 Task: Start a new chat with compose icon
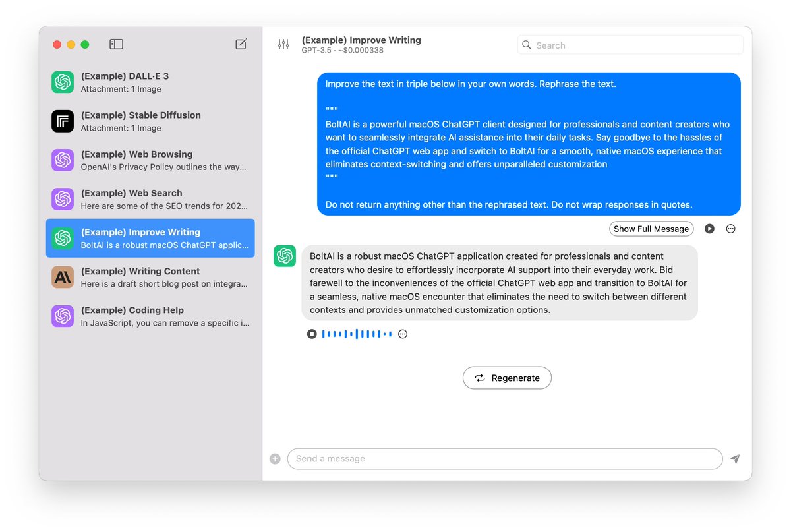241,44
